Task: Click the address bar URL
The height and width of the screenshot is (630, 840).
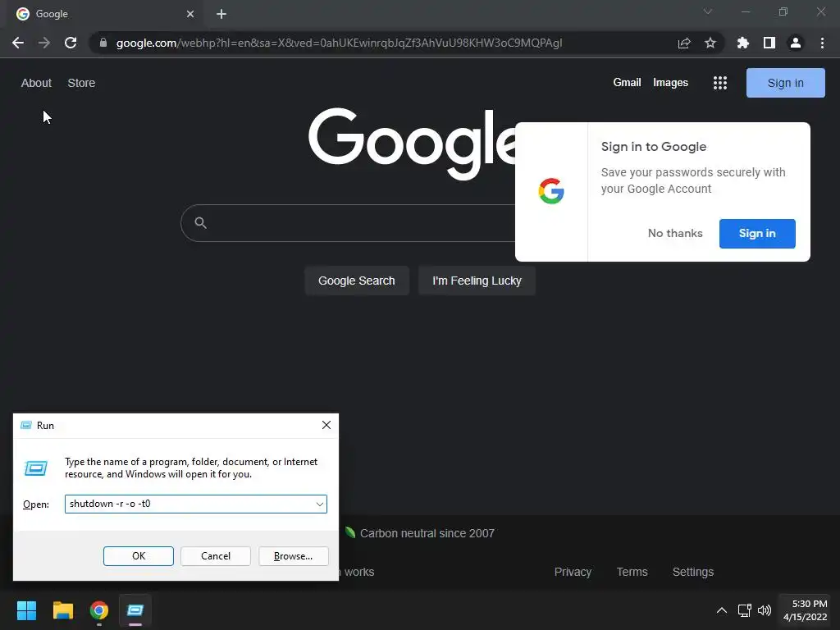Action: [339, 43]
